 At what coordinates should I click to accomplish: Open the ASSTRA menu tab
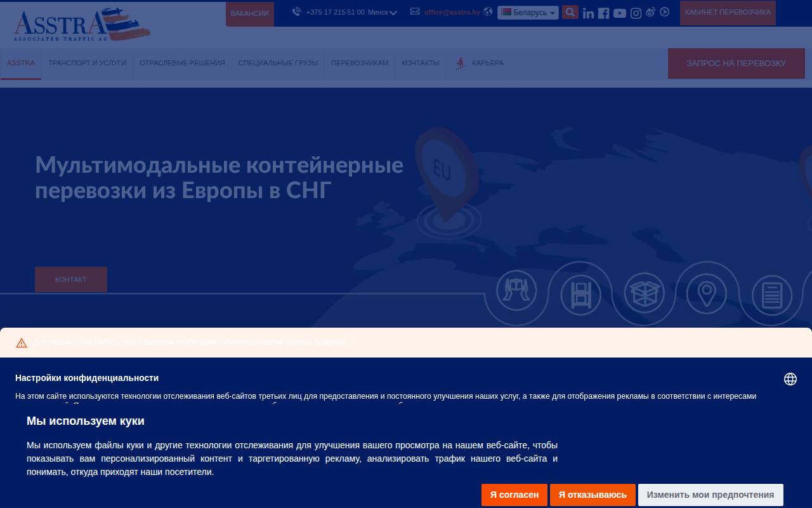pos(21,63)
